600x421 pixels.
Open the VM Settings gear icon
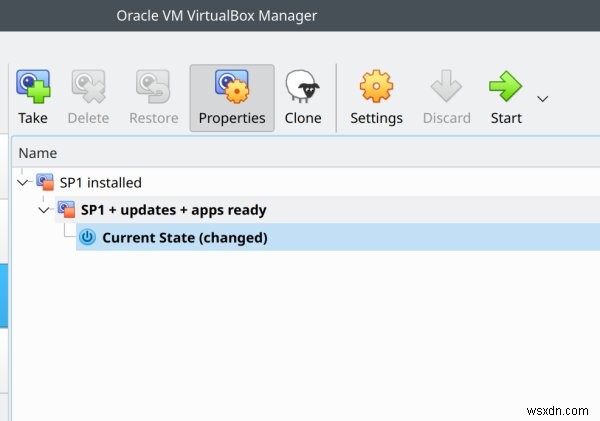pos(376,86)
